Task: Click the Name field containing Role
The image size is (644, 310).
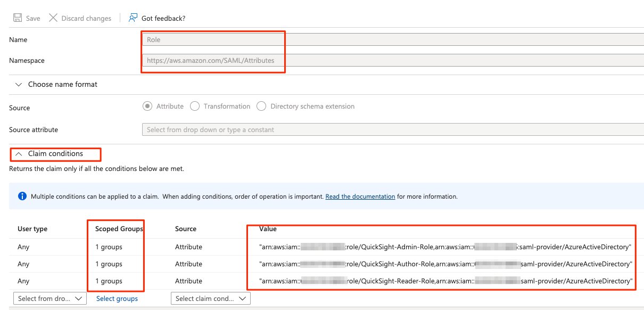Action: [393, 40]
